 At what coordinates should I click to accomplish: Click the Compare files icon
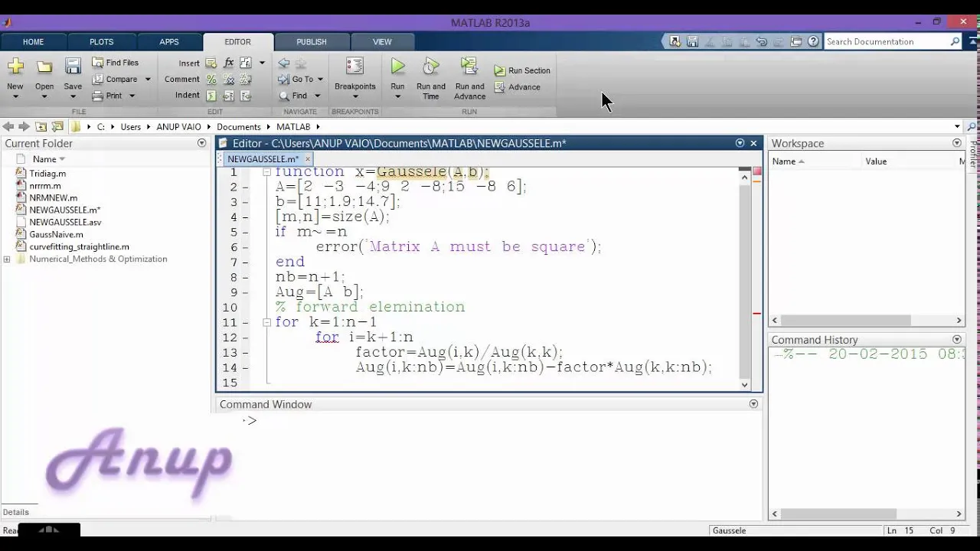98,80
